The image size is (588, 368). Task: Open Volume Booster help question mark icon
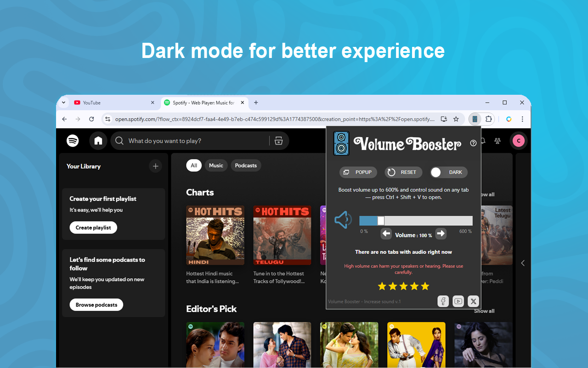tap(474, 143)
